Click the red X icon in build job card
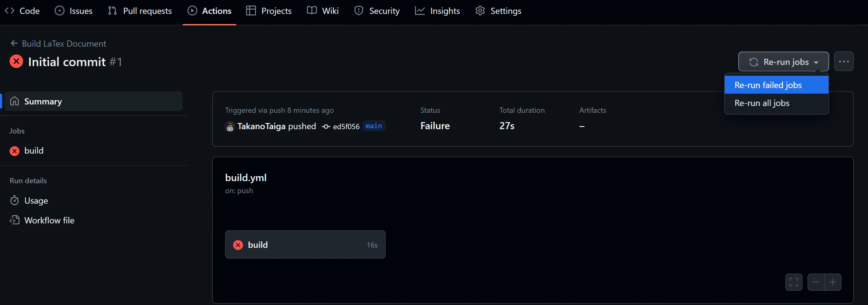 (x=238, y=245)
